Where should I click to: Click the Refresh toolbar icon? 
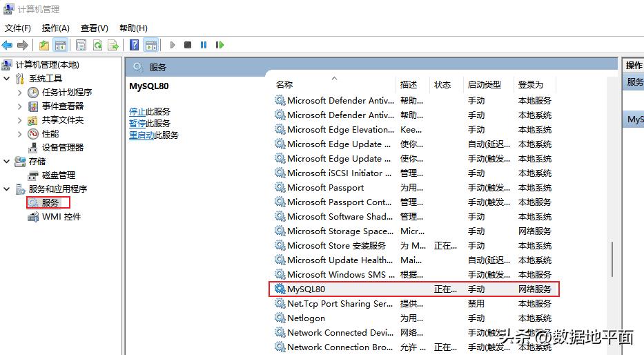pos(97,45)
